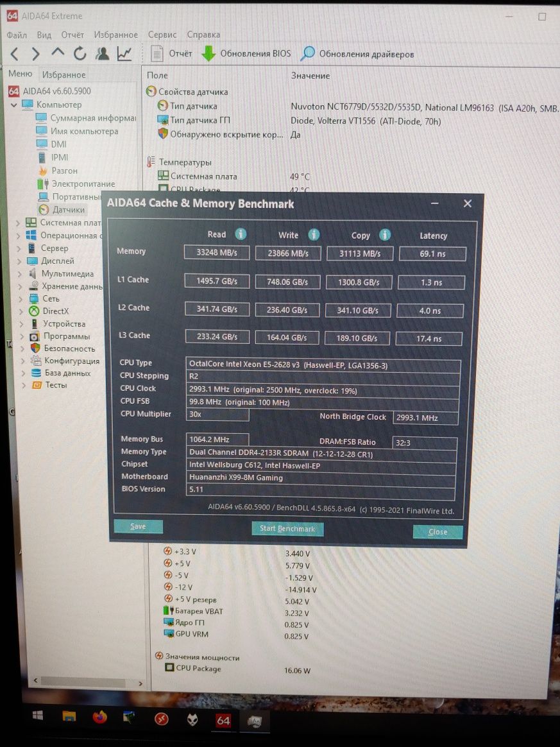The width and height of the screenshot is (560, 747).
Task: Select the Датчики tree item
Action: [62, 210]
